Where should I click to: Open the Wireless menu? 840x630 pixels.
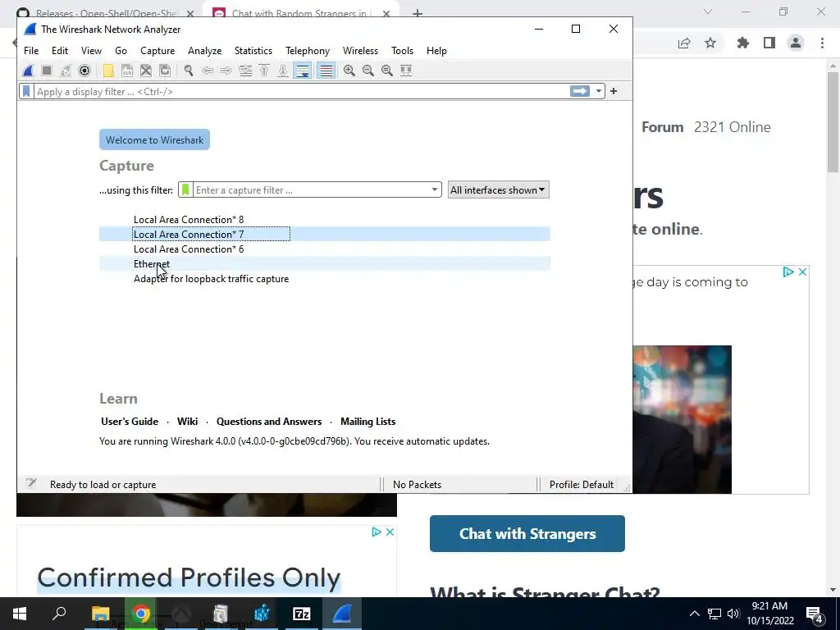pyautogui.click(x=360, y=50)
